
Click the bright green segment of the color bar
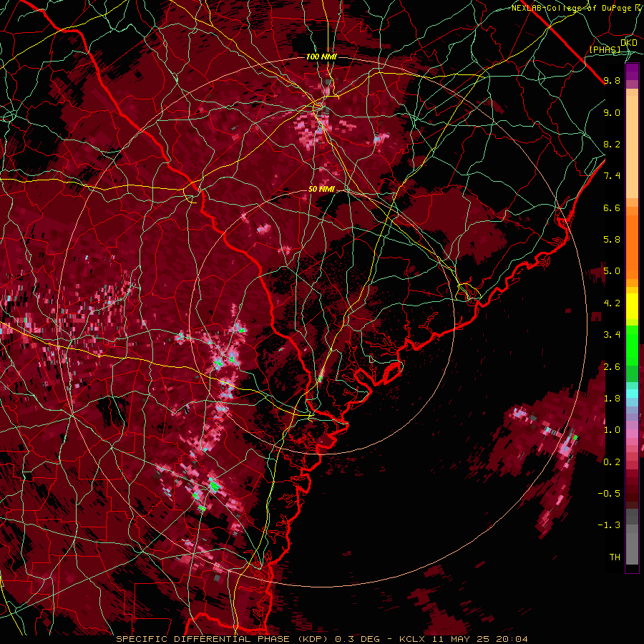(x=632, y=345)
